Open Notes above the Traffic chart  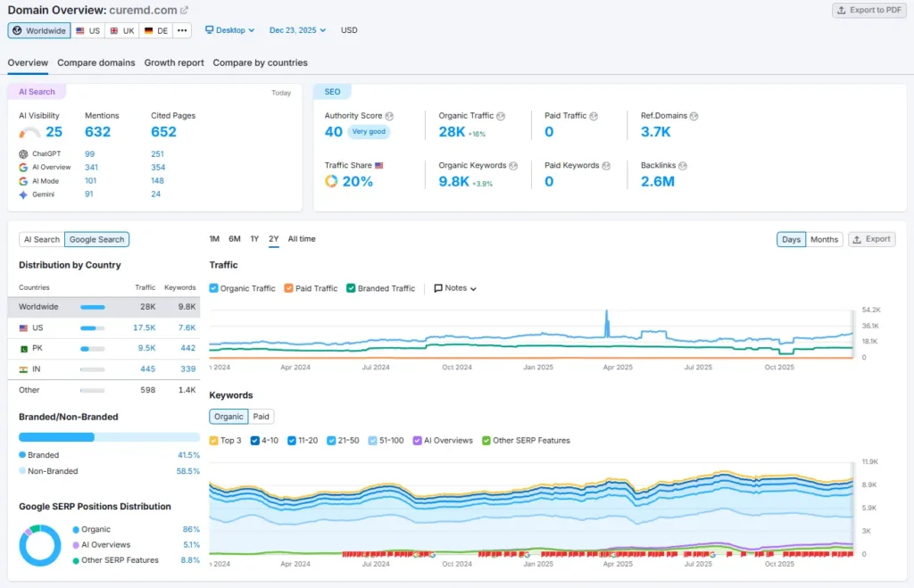(x=455, y=287)
